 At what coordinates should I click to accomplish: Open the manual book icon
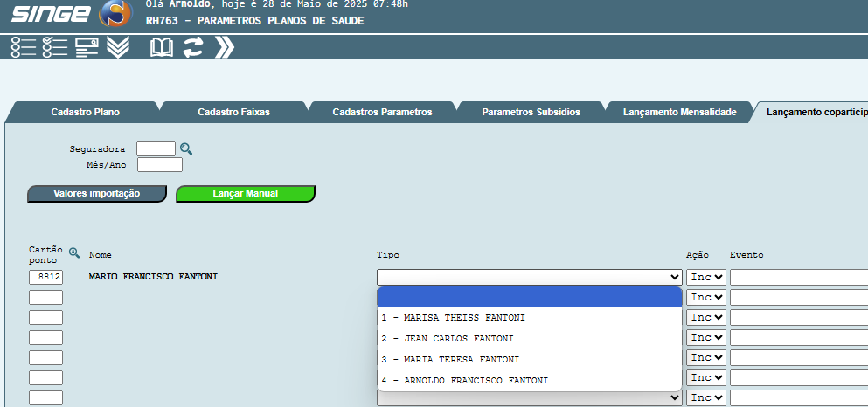point(162,47)
